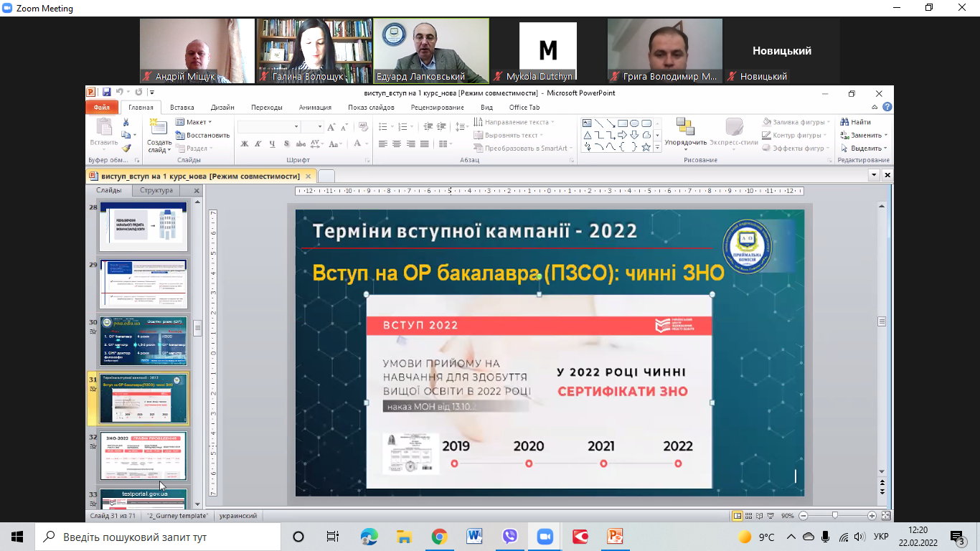Click the Cut scissors icon
Screen dimensions: 980x551
(x=126, y=122)
